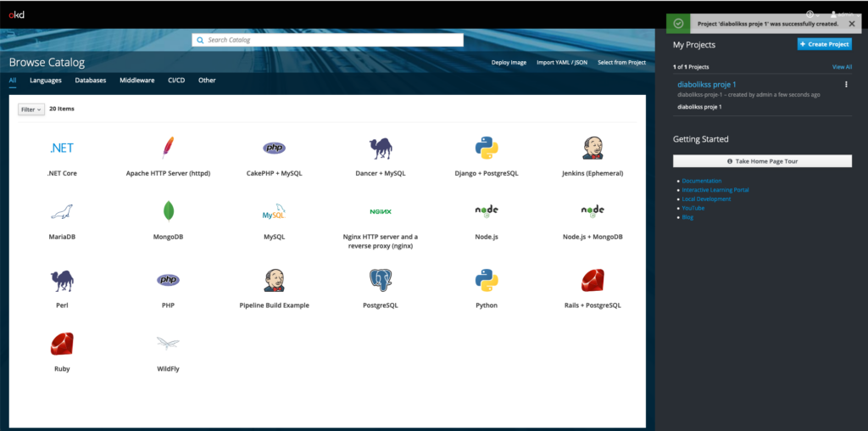Choose the CakePHP + MySQL icon

click(x=274, y=148)
